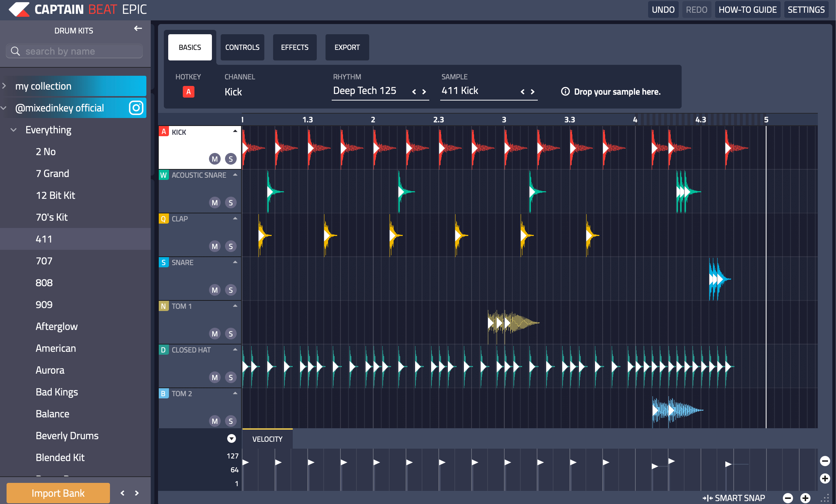Select the 808 drum kit
This screenshot has width=836, height=504.
[44, 283]
